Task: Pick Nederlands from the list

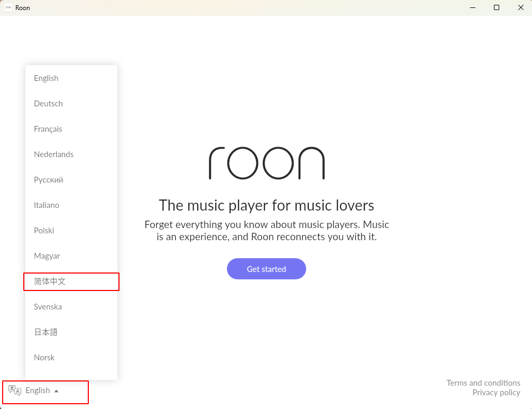Action: tap(71, 154)
